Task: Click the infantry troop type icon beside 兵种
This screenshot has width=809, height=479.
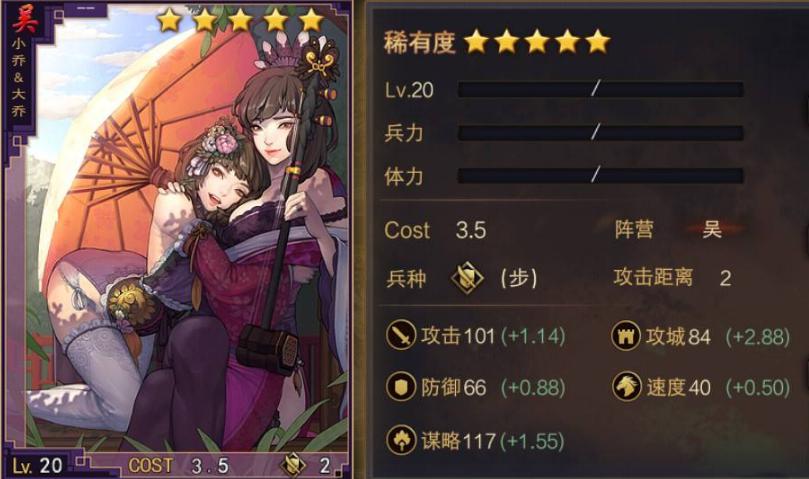Action: pyautogui.click(x=467, y=278)
